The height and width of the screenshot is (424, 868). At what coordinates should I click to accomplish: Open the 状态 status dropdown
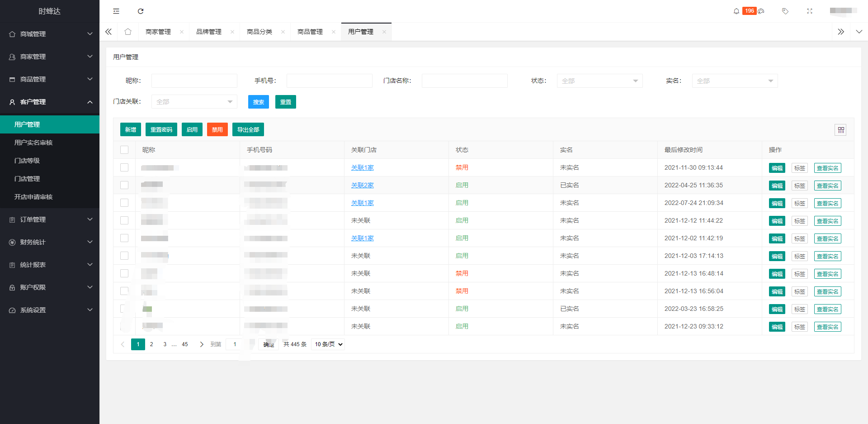(599, 81)
